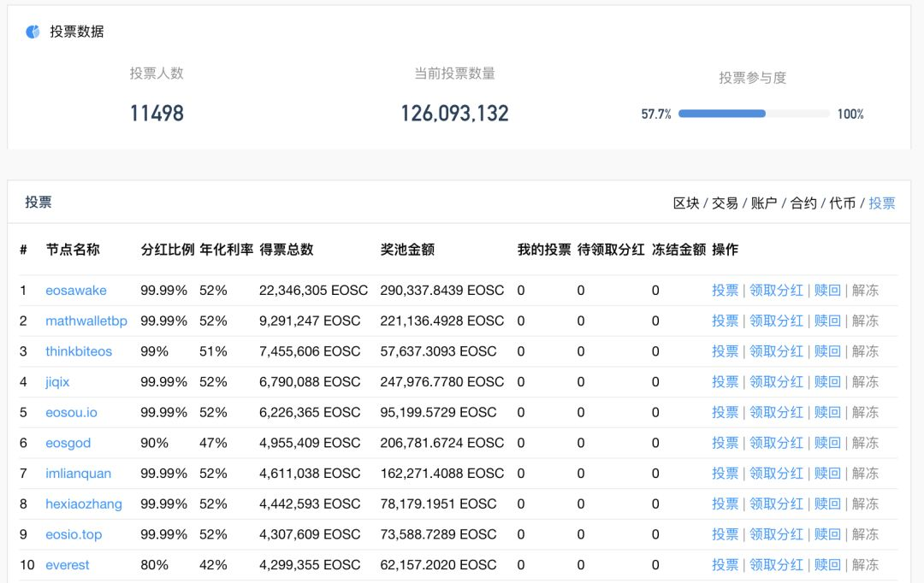924x583 pixels.
Task: Click 赎回 in the imlianquan row
Action: pos(827,474)
